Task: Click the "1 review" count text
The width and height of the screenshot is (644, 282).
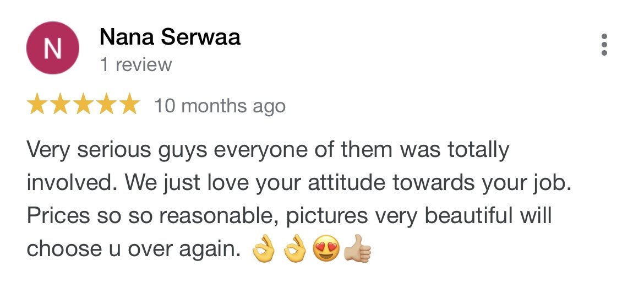Action: 136,65
